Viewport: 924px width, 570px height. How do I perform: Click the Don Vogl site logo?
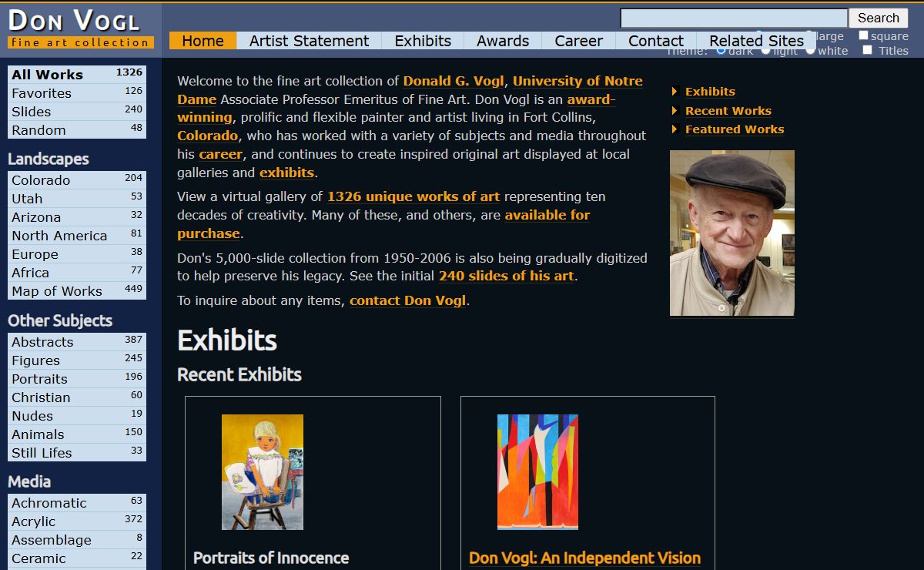tap(80, 28)
